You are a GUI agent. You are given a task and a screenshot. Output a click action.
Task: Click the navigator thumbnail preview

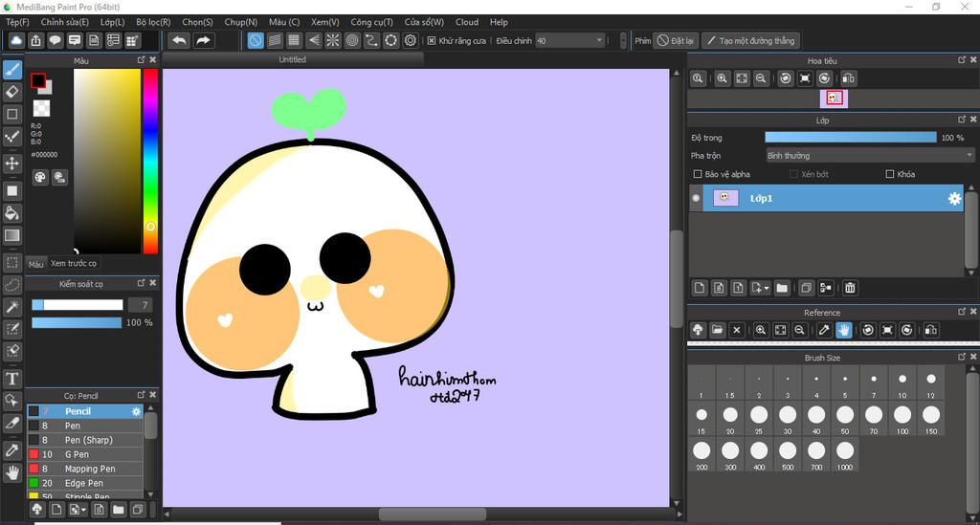pyautogui.click(x=834, y=98)
